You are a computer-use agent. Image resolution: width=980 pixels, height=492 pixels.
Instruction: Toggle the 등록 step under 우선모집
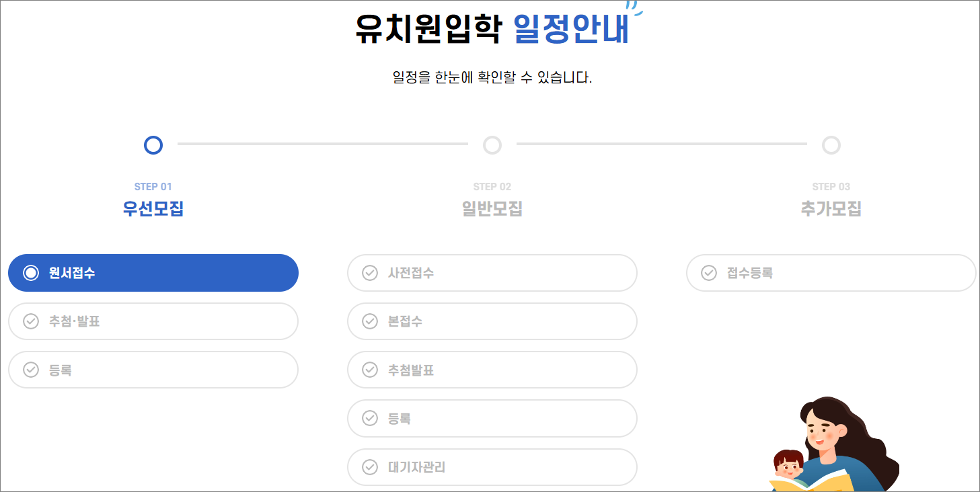[153, 370]
